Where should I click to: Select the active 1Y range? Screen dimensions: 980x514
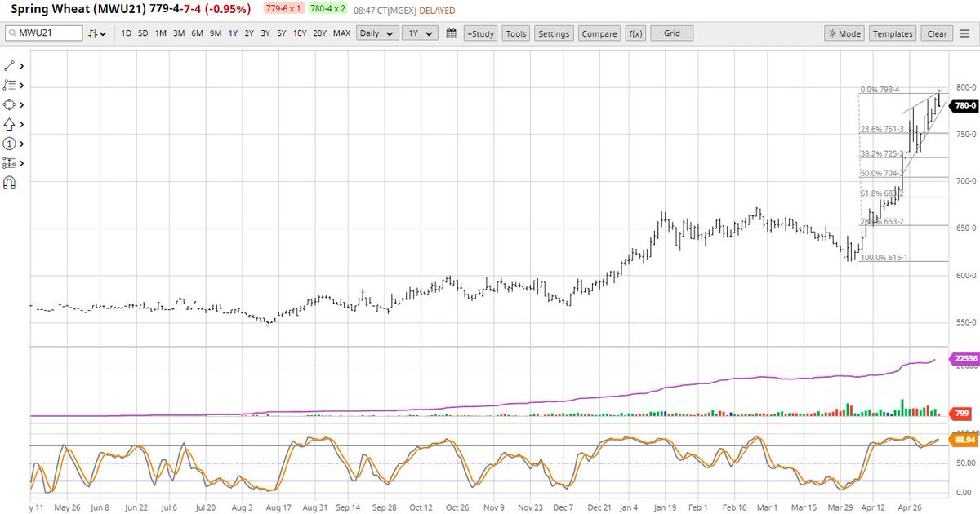[x=233, y=33]
